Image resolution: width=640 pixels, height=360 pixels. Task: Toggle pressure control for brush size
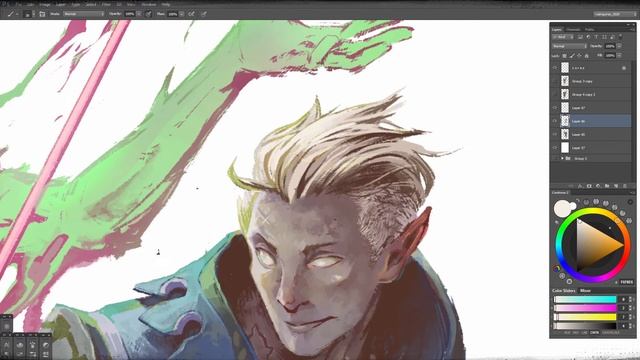(x=204, y=14)
